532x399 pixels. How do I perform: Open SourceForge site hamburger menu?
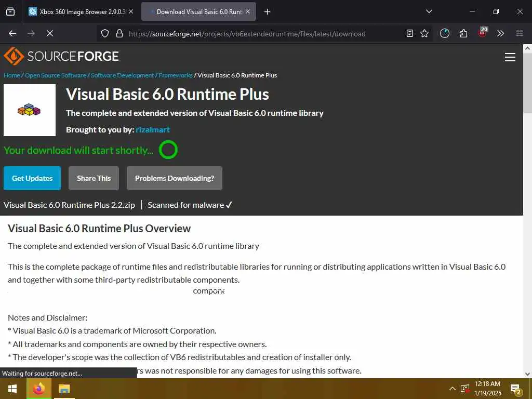tap(510, 57)
